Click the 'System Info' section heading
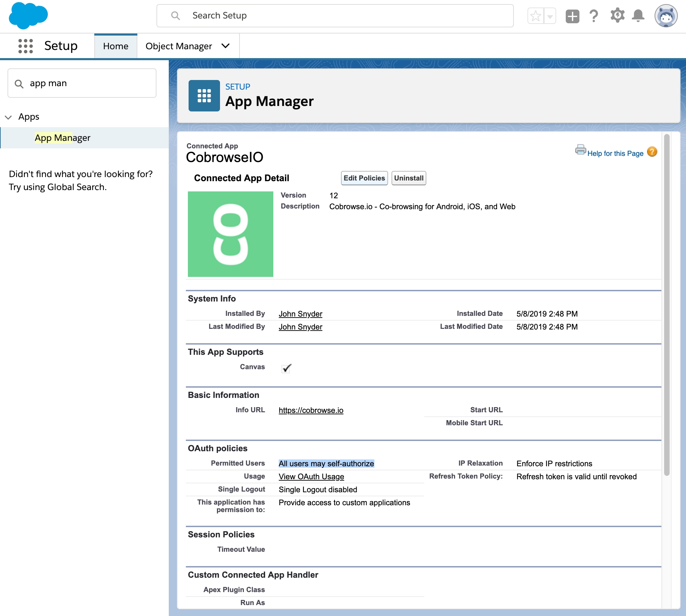Image resolution: width=686 pixels, height=616 pixels. 211,299
